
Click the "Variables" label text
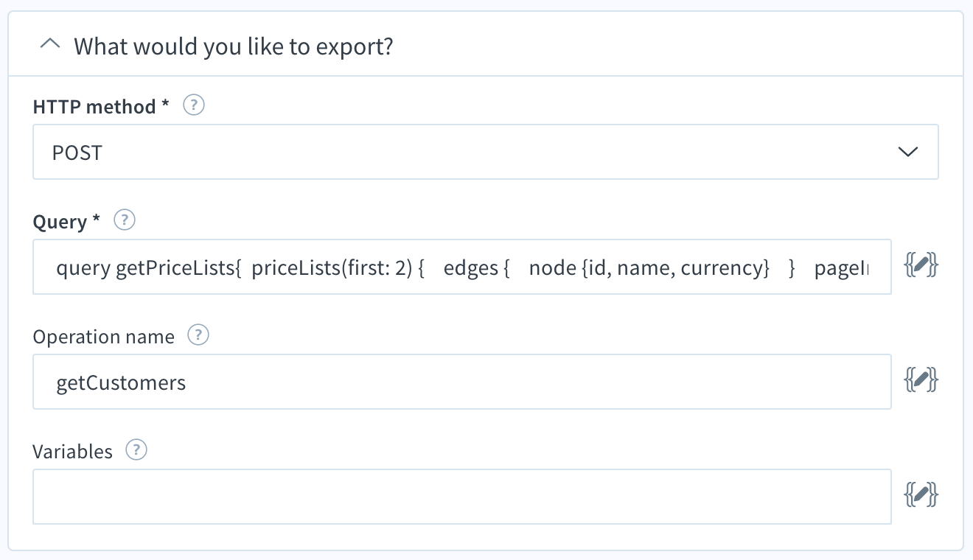(73, 452)
